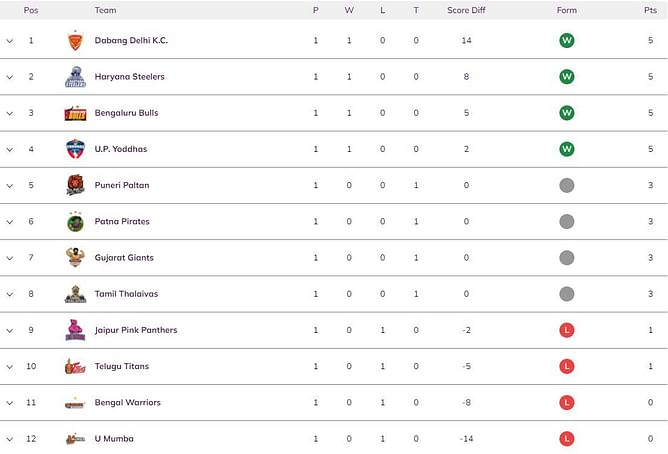Expand the Tamil Thalaivas row details
The image size is (668, 454).
[10, 294]
